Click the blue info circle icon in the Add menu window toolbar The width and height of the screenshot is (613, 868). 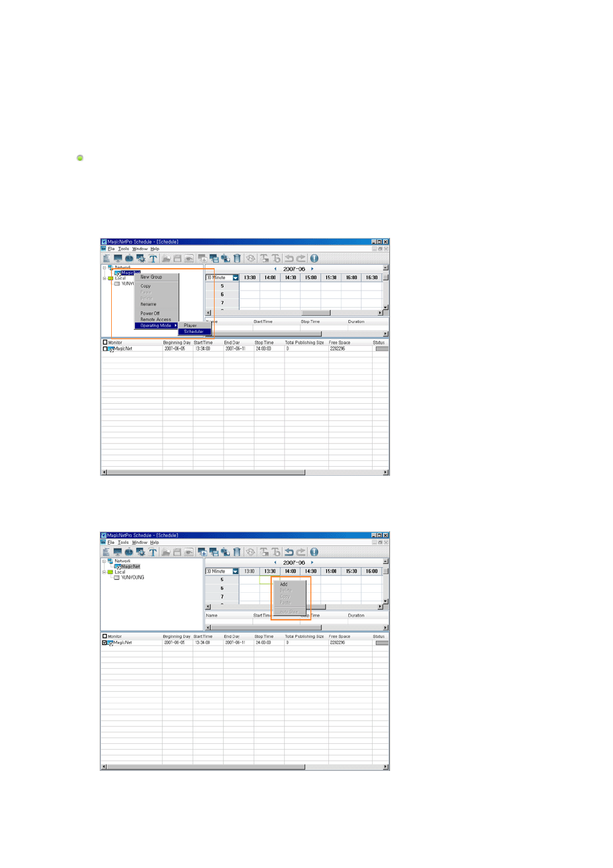[x=314, y=552]
